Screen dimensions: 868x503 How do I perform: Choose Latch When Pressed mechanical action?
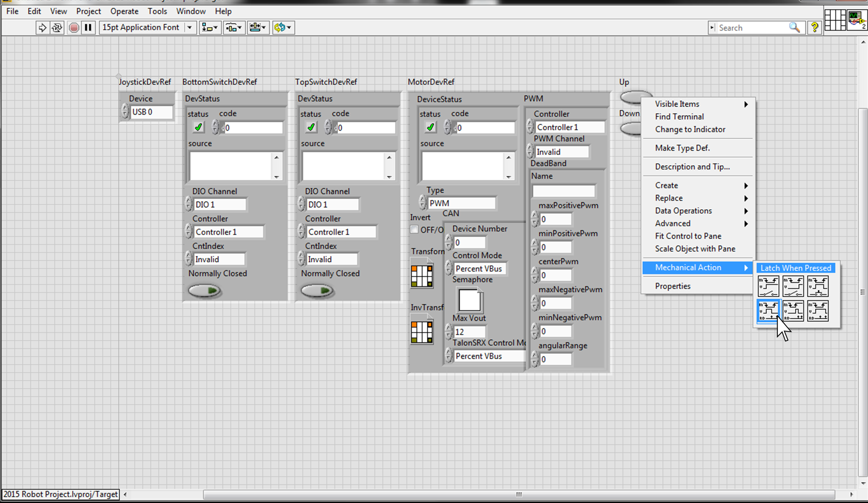coord(768,311)
